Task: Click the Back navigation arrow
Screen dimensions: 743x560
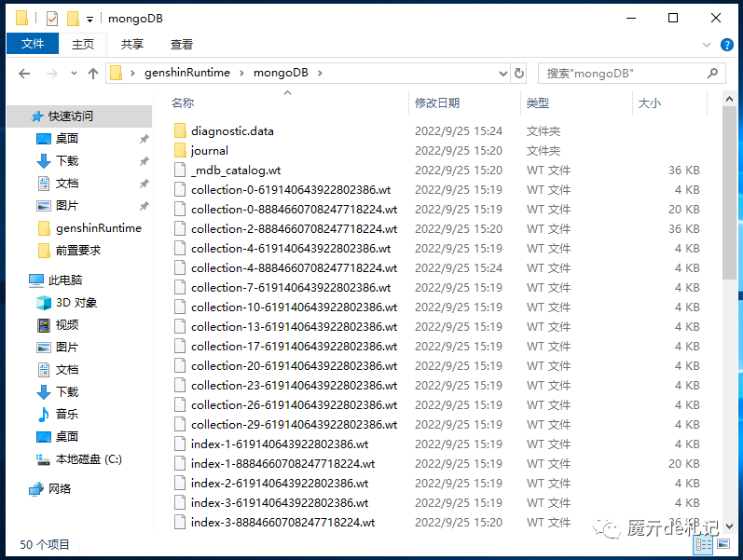Action: point(24,74)
